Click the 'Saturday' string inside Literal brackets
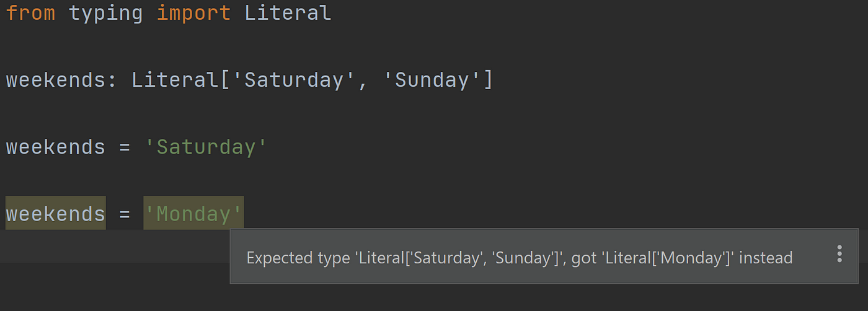 pyautogui.click(x=294, y=80)
